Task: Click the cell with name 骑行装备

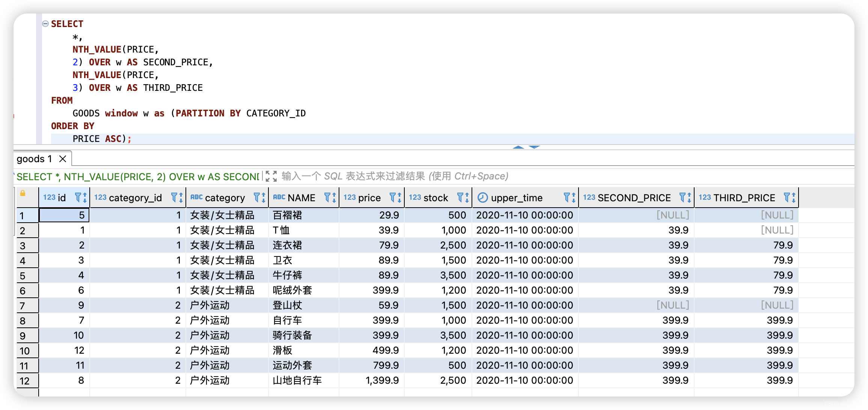Action: click(304, 335)
